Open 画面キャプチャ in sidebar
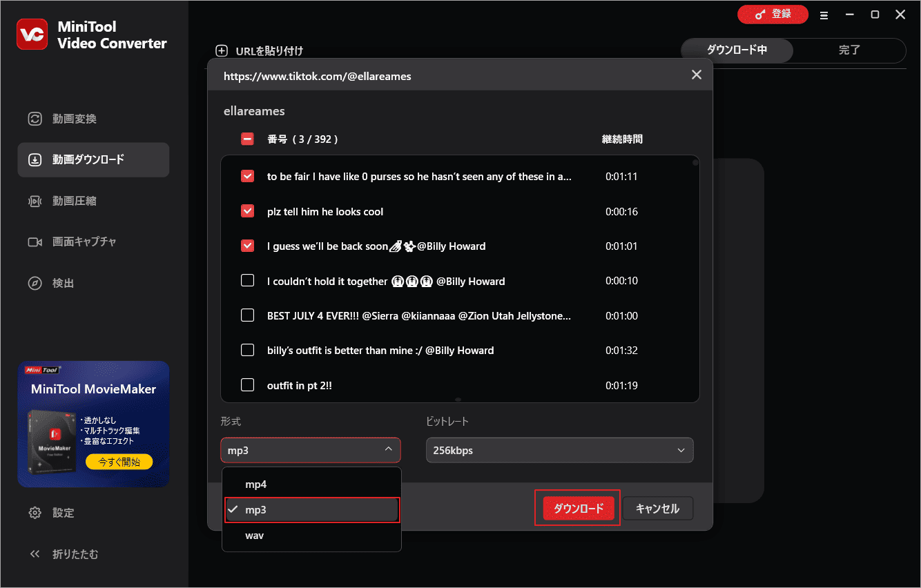This screenshot has width=921, height=588. [93, 242]
